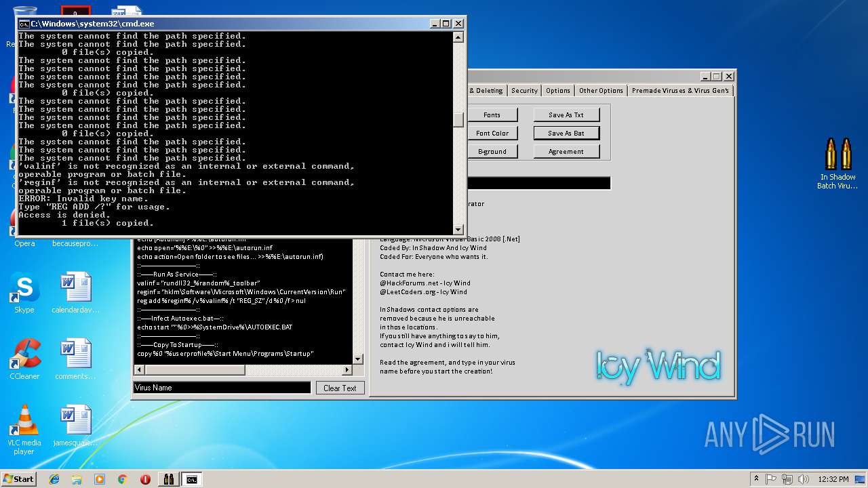This screenshot has height=488, width=868.
Task: Open the '& Deleting' tab
Action: pos(486,91)
